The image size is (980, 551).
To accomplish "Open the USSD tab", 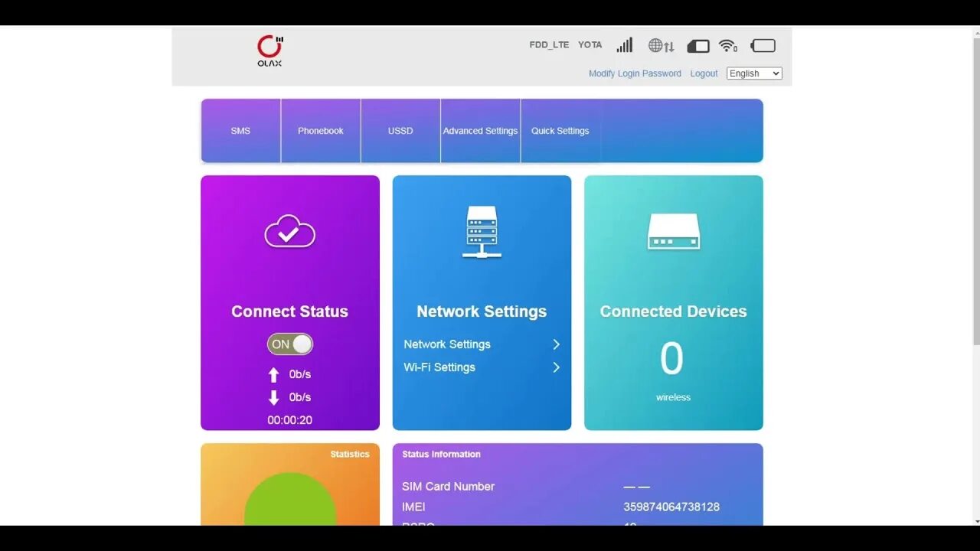I will point(400,131).
